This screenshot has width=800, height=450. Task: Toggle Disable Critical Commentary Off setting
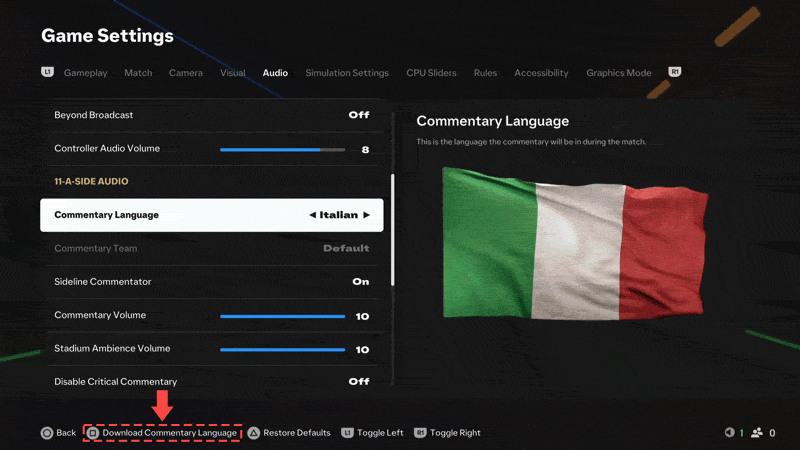point(358,381)
